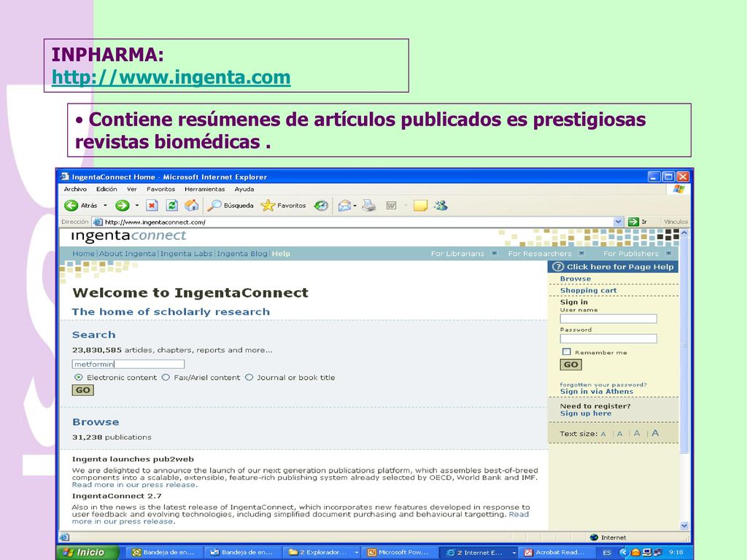
Task: Select Electronic content radio button
Action: 79,377
